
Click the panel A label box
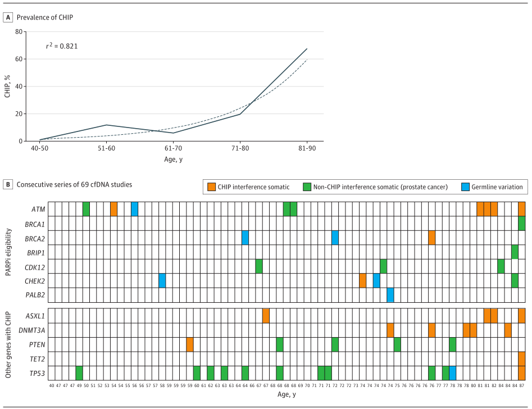point(8,17)
